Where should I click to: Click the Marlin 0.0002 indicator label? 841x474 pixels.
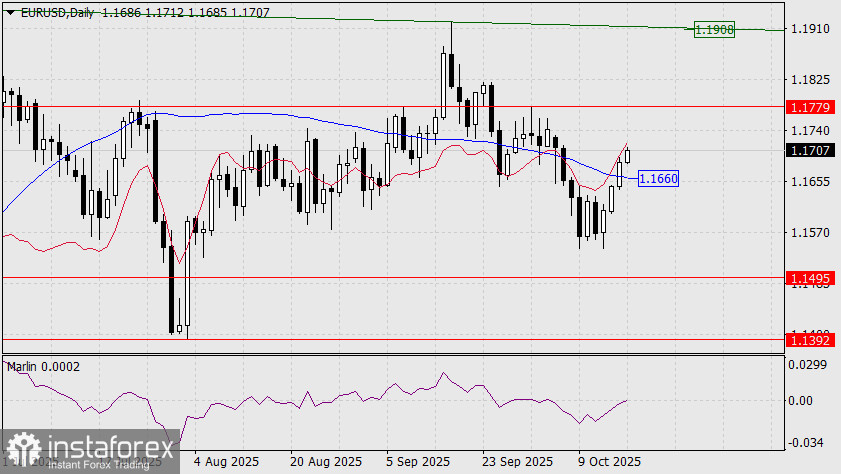43,367
